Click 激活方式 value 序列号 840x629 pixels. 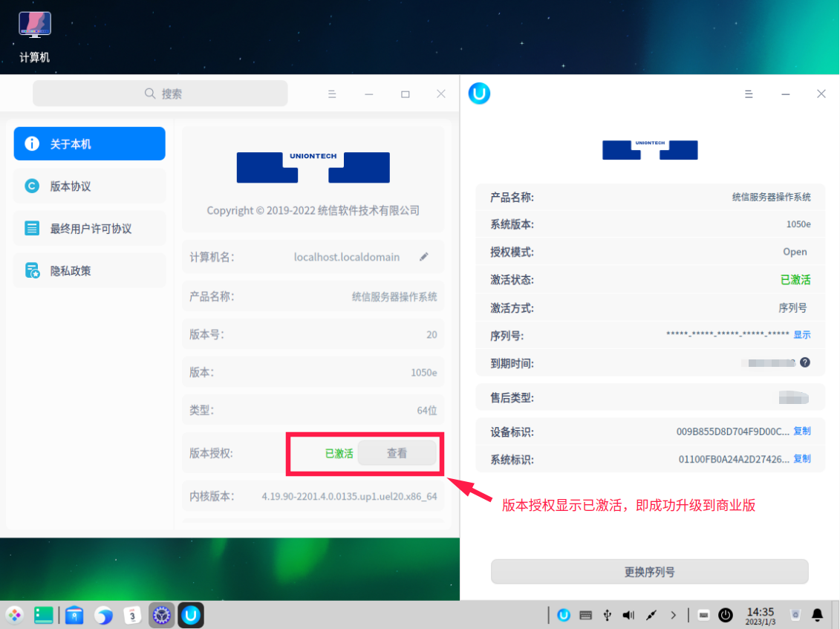pos(793,308)
